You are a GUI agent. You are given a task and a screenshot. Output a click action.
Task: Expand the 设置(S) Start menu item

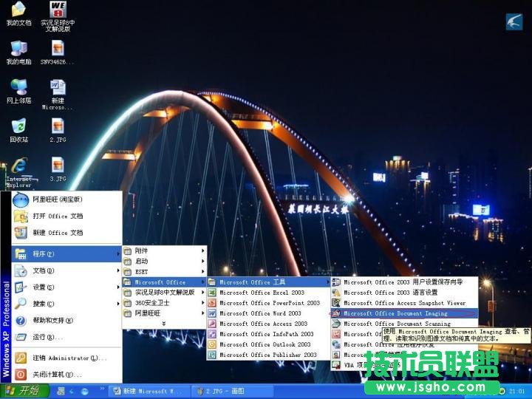[x=66, y=287]
